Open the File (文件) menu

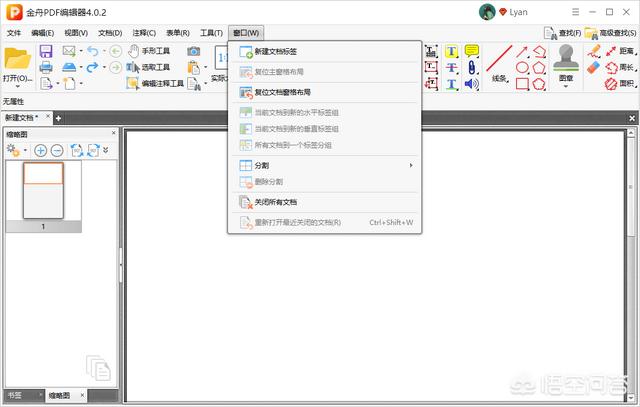coord(13,33)
